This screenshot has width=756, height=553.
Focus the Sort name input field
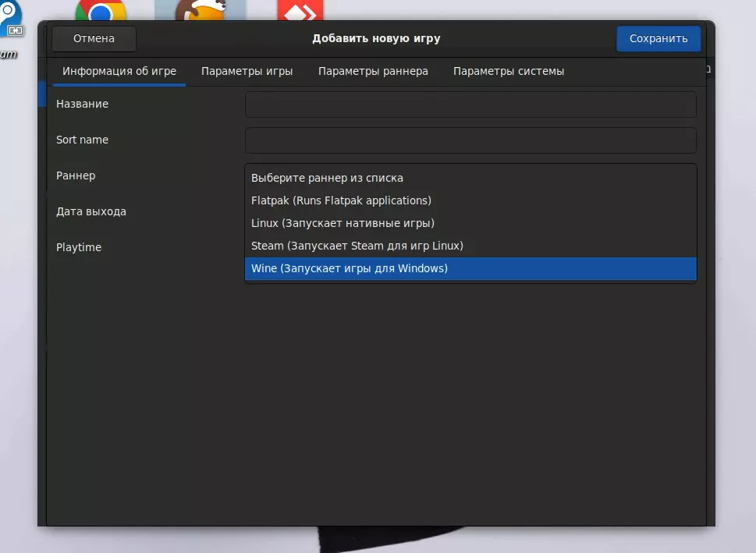470,140
